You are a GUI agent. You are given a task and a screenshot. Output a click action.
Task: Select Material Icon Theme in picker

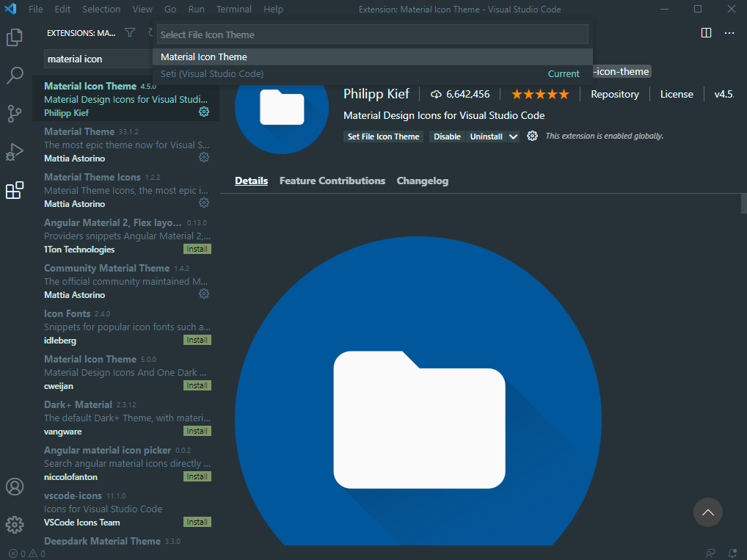pos(373,57)
